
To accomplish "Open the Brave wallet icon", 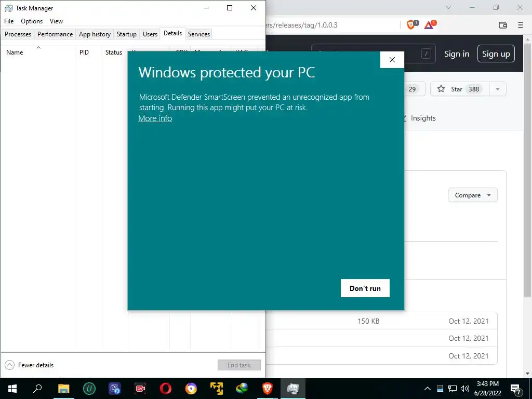I will (x=503, y=25).
